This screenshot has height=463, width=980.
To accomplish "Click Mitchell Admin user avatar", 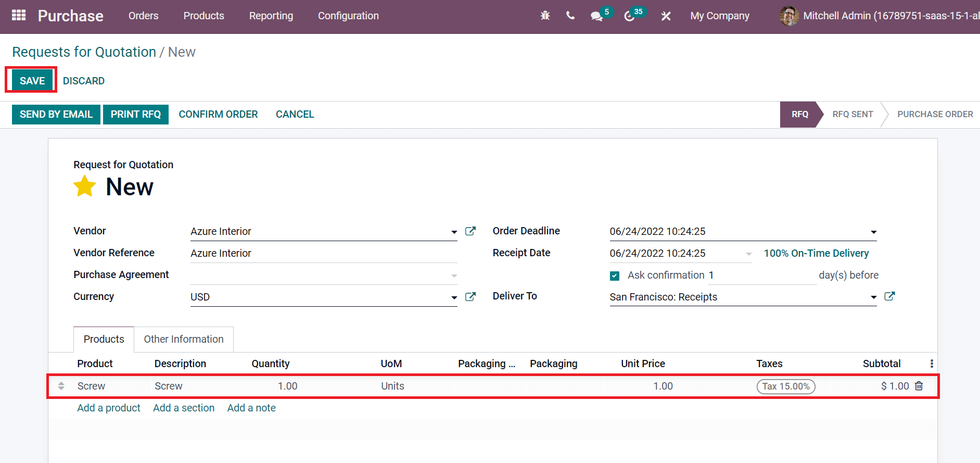I will 789,16.
